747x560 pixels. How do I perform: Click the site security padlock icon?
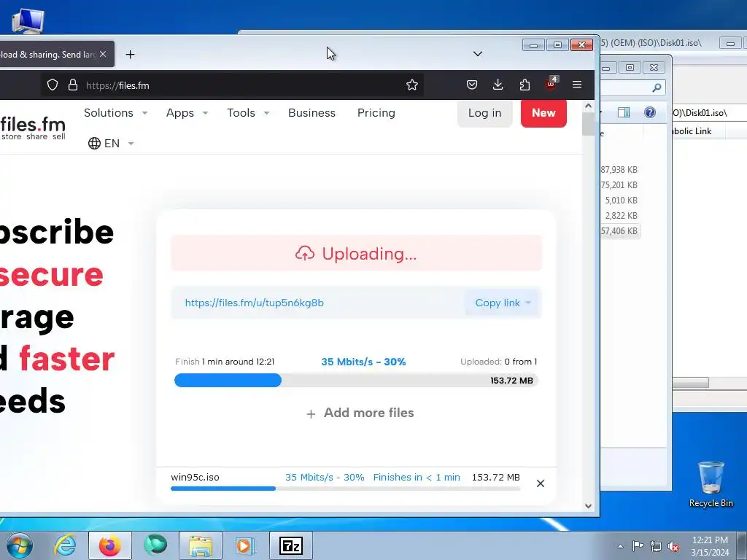(73, 85)
